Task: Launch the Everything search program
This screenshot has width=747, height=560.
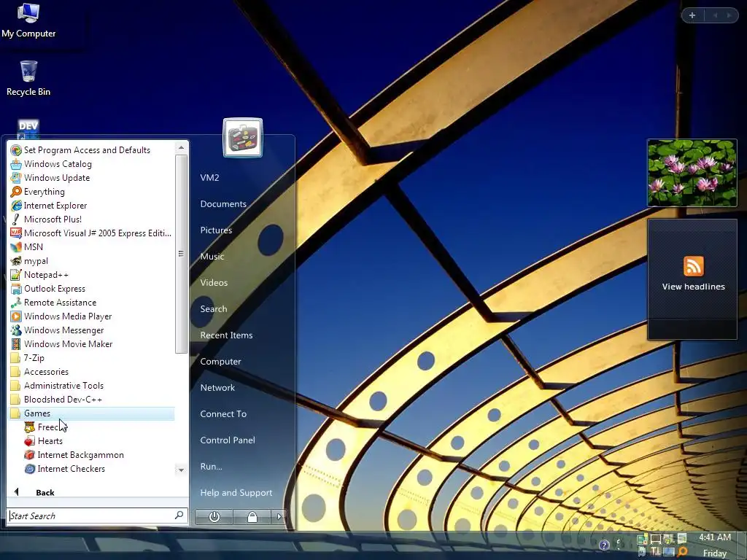Action: click(x=91, y=192)
